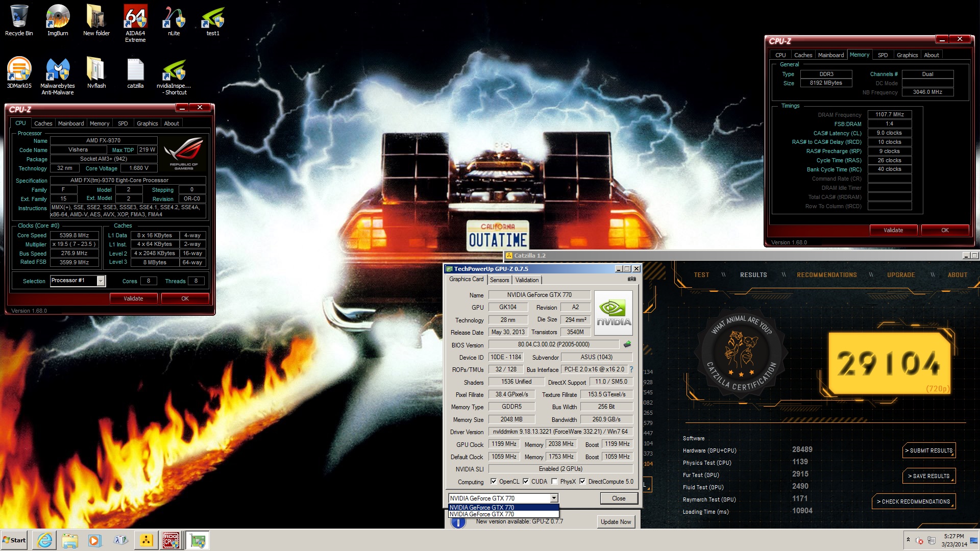Click the Catzilla yellow taskbar icon

coord(146,540)
